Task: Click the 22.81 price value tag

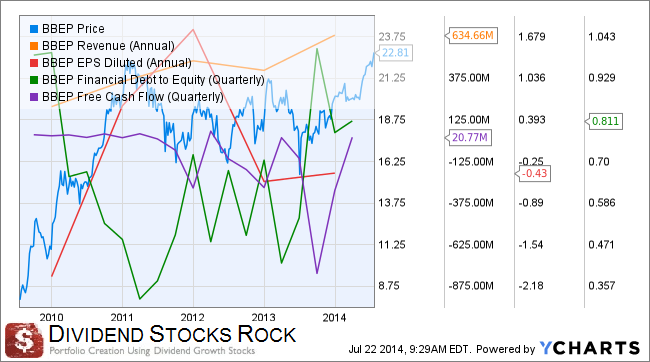Action: tap(394, 53)
